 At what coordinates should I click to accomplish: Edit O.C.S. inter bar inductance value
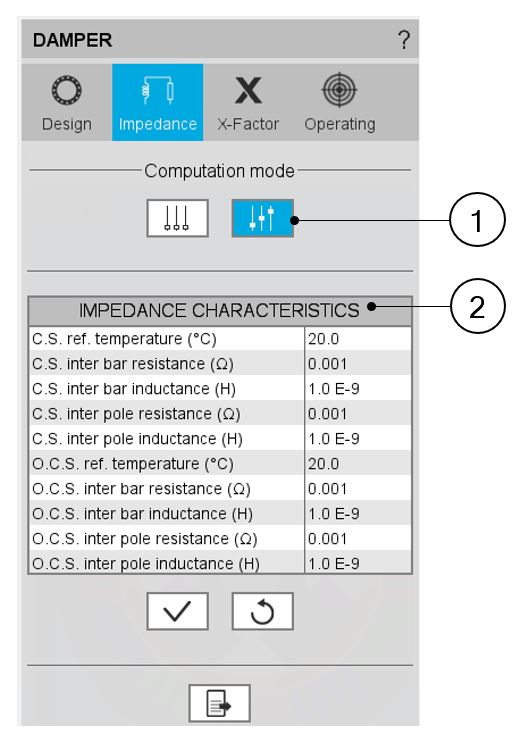pos(358,513)
